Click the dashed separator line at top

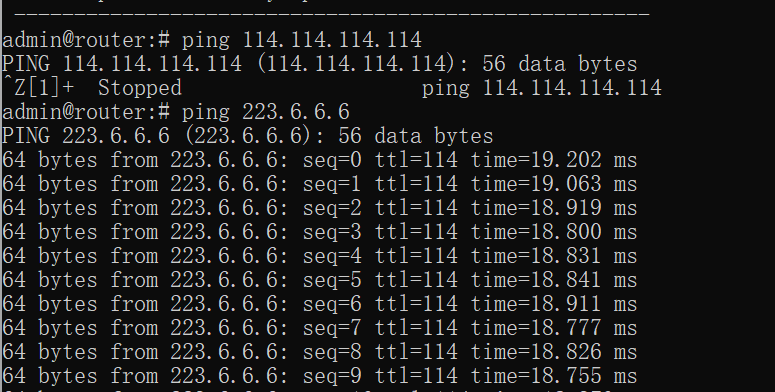[332, 14]
